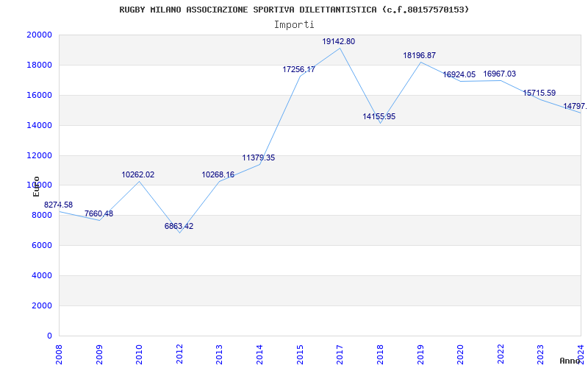Image resolution: width=588 pixels, height=368 pixels.
Task: Click the Euro axis label
Action: point(36,186)
